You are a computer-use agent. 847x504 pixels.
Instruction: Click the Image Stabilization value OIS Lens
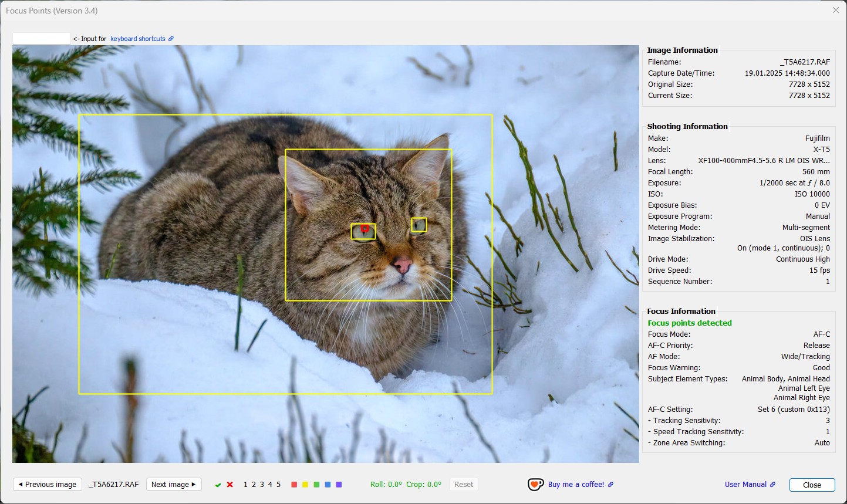point(815,239)
